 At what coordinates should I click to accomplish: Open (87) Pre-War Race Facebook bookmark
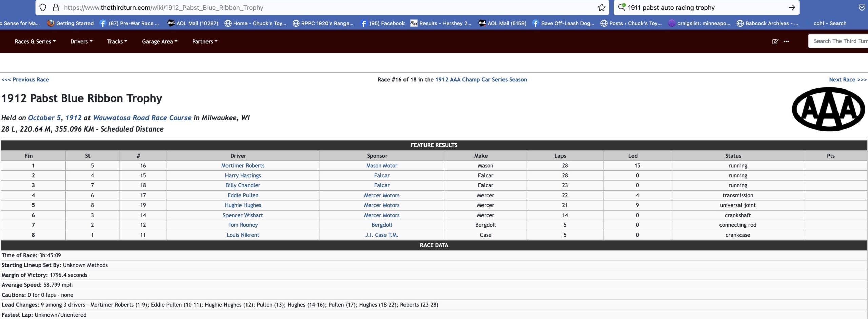tap(129, 23)
